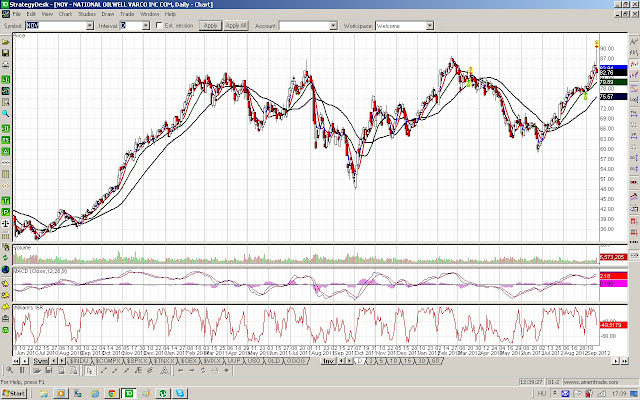This screenshot has height=400, width=640.
Task: Open the Help menu
Action: tap(170, 14)
